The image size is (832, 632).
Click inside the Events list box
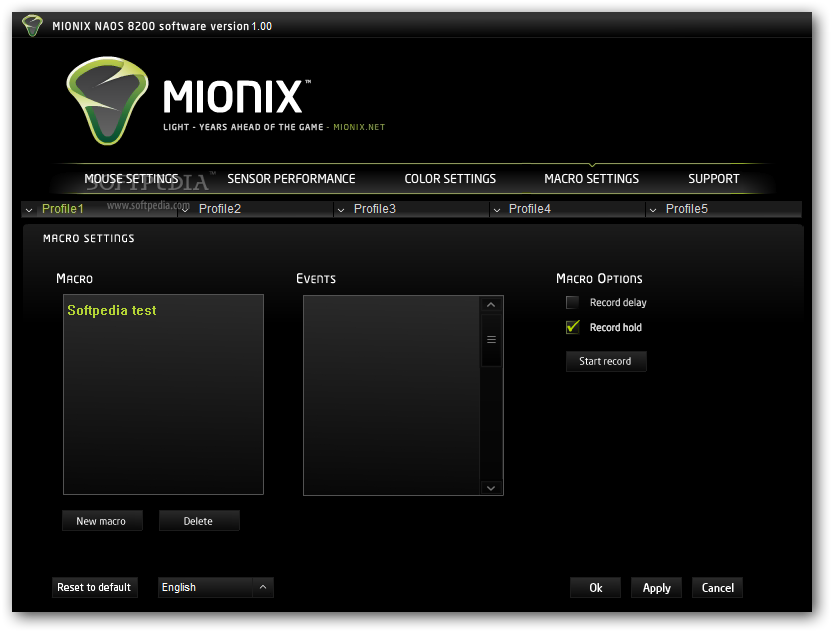(392, 395)
